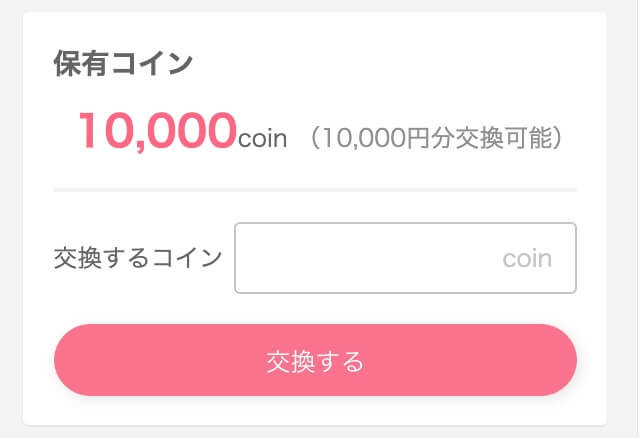Click the 保有コイン heading
This screenshot has height=438, width=640.
(x=122, y=64)
